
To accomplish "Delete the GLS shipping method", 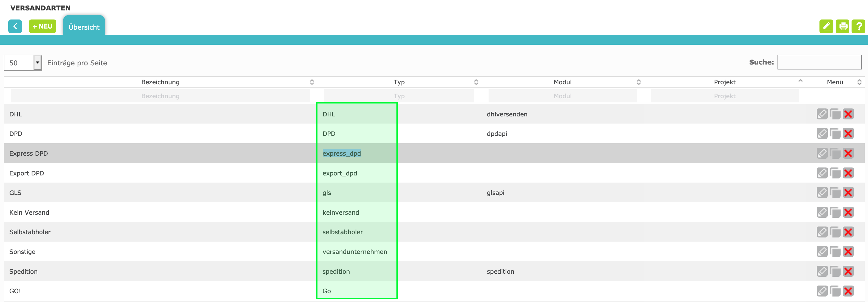I will (x=848, y=193).
